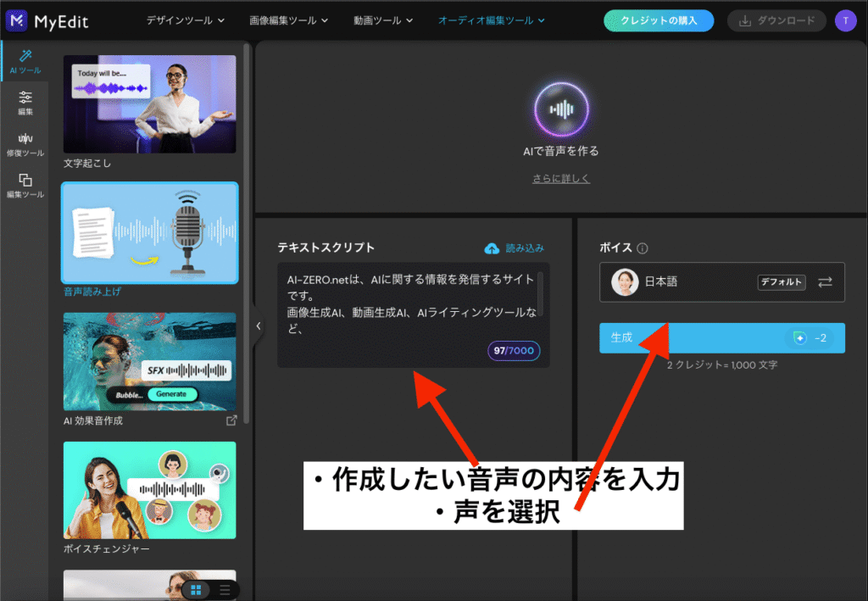
Task: Open the さらに詳しく link
Action: pyautogui.click(x=561, y=178)
